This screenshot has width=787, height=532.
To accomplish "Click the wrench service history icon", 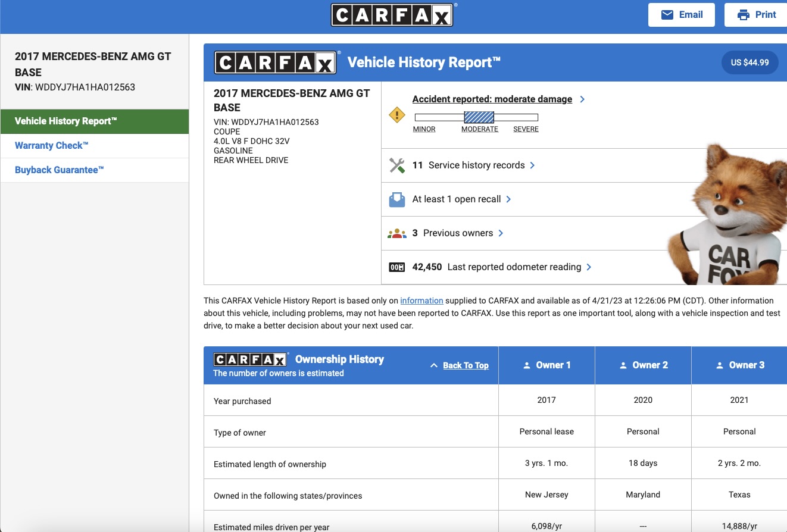I will [397, 165].
